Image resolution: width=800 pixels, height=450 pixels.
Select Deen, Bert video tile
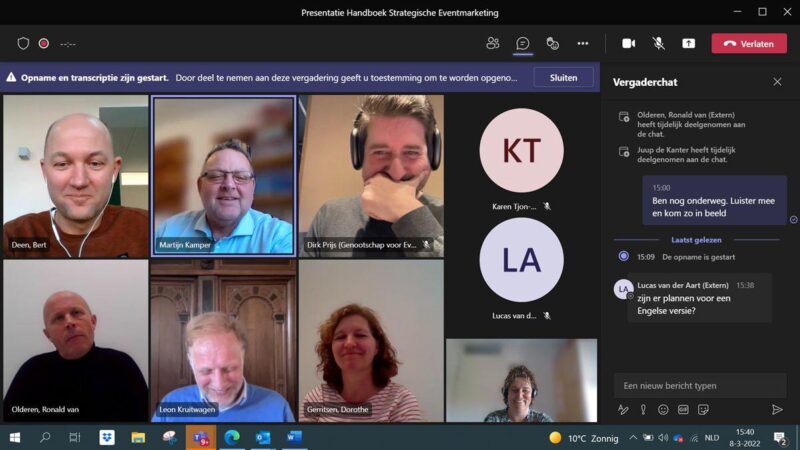click(76, 176)
